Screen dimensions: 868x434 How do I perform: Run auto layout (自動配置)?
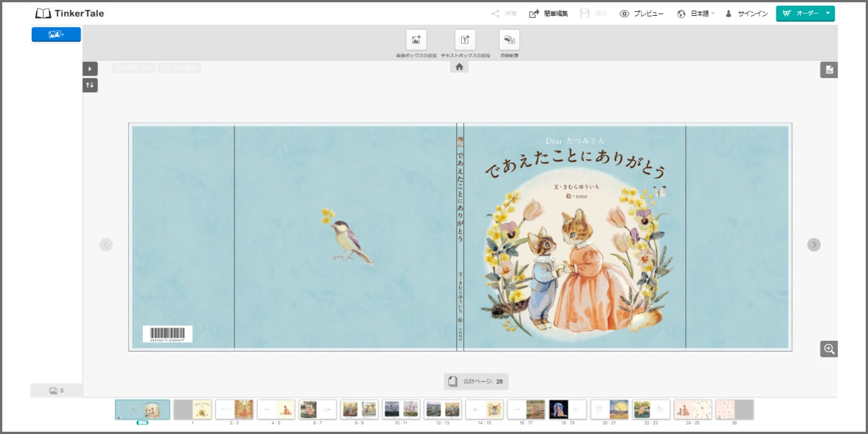[509, 40]
